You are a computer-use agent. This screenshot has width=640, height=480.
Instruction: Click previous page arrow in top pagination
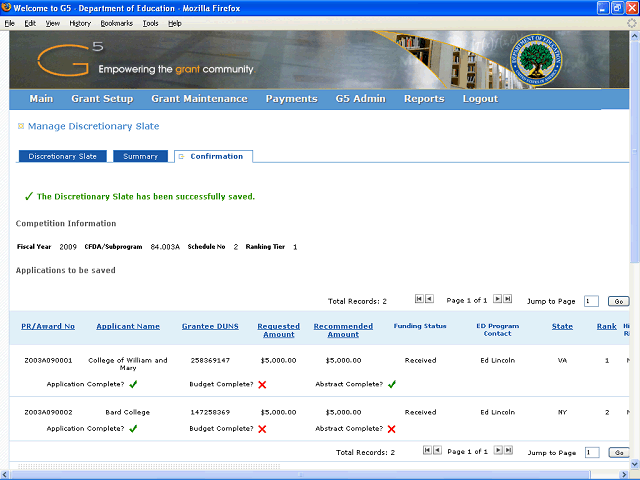[429, 299]
